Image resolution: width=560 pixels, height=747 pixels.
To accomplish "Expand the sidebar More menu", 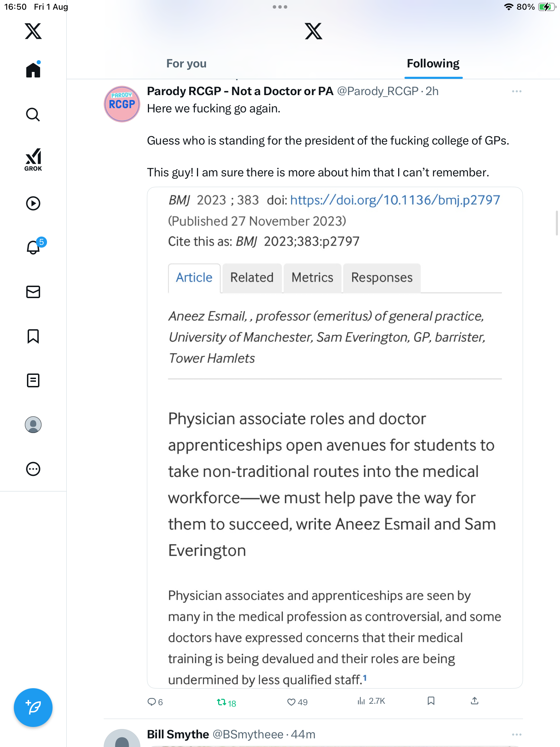I will point(33,469).
